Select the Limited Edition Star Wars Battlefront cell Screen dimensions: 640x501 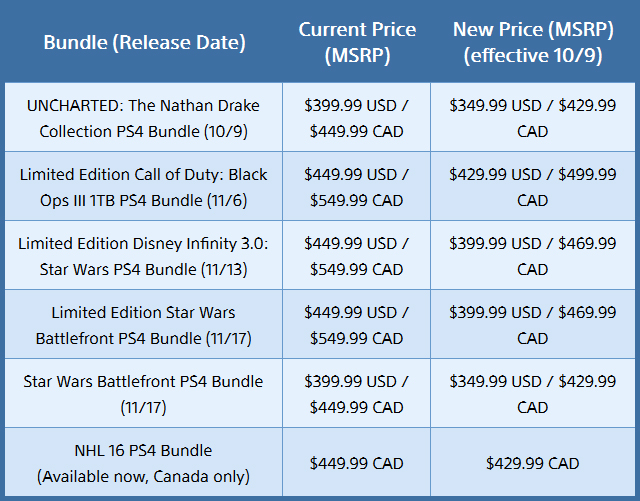click(144, 324)
